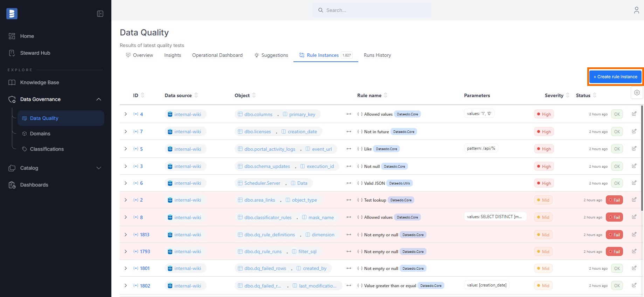Edit rule instance 5 via edit icon
The width and height of the screenshot is (644, 297).
click(x=634, y=148)
